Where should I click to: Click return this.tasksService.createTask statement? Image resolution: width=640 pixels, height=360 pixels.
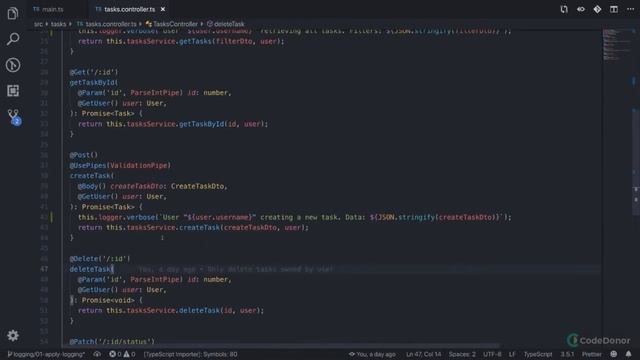193,228
